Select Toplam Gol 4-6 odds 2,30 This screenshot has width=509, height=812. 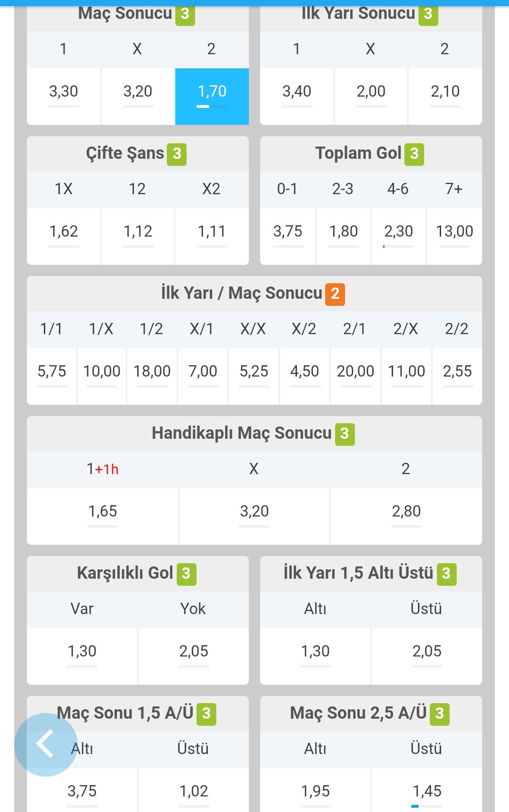tap(399, 237)
